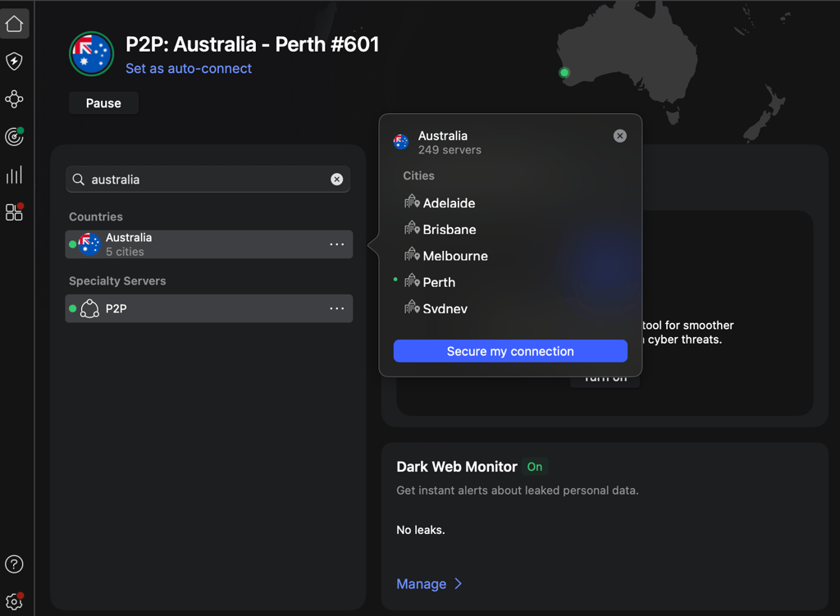Open the help question mark icon
This screenshot has width=840, height=616.
coord(14,564)
